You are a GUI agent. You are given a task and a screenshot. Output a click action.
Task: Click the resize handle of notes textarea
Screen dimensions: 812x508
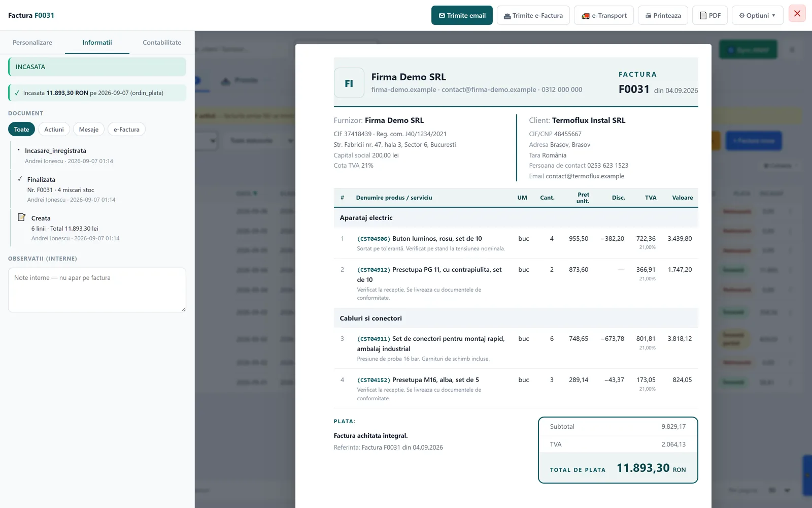183,309
